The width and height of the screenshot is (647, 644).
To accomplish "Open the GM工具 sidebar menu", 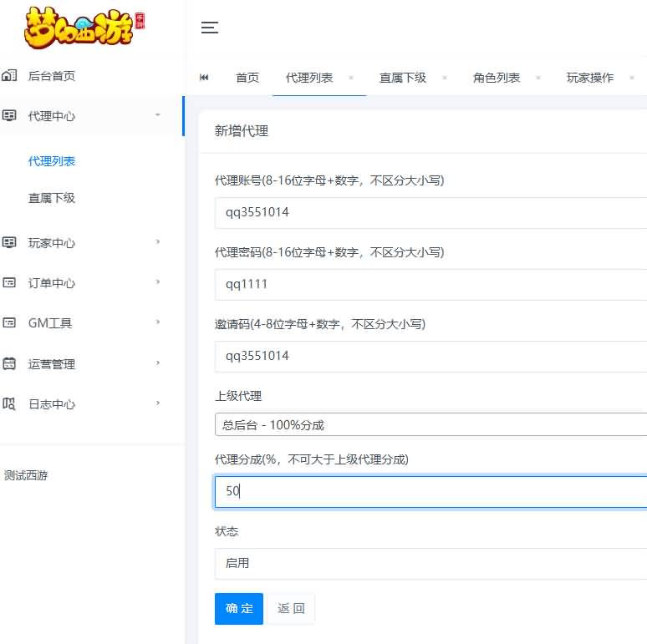I will coord(91,322).
